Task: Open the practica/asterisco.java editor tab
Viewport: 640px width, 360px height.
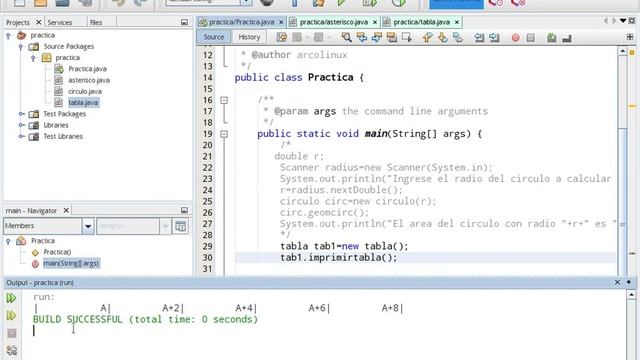Action: [x=333, y=22]
